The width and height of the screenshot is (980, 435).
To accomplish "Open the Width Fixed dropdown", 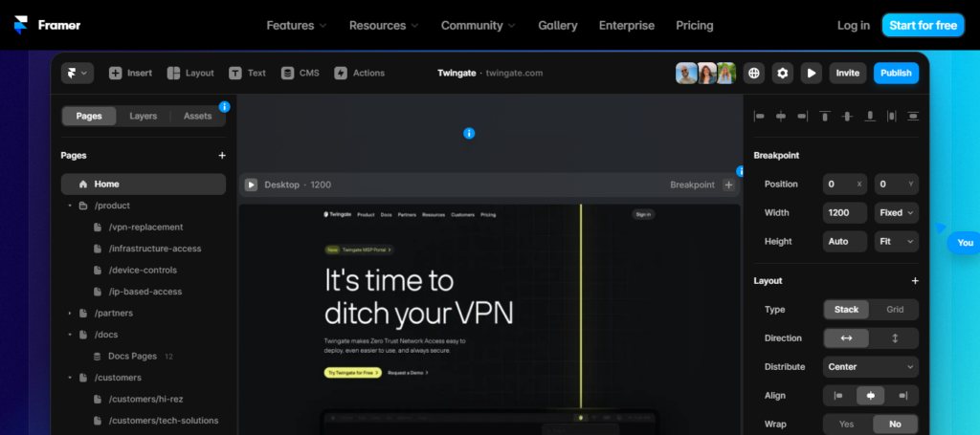I will point(897,212).
